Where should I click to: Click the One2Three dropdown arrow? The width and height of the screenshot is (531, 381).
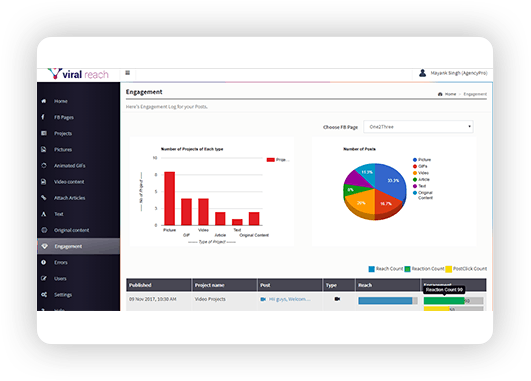click(x=469, y=126)
